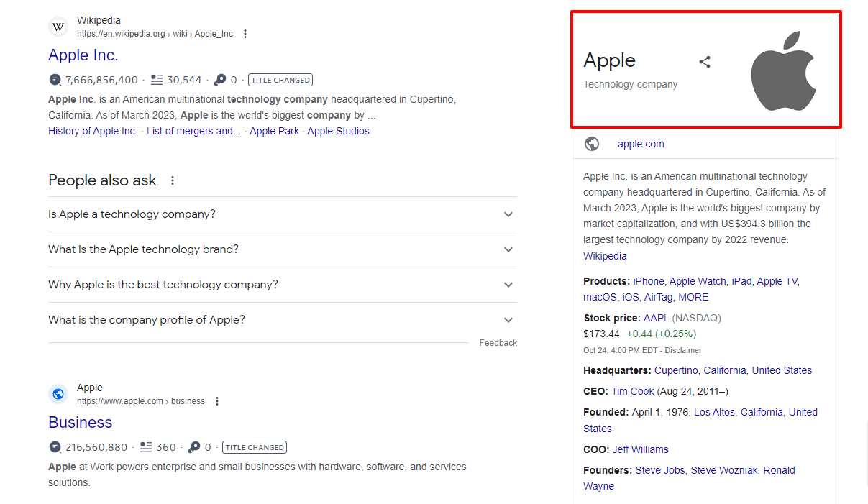
Task: Open three-dot menu beside apple.com business URL
Action: point(217,401)
